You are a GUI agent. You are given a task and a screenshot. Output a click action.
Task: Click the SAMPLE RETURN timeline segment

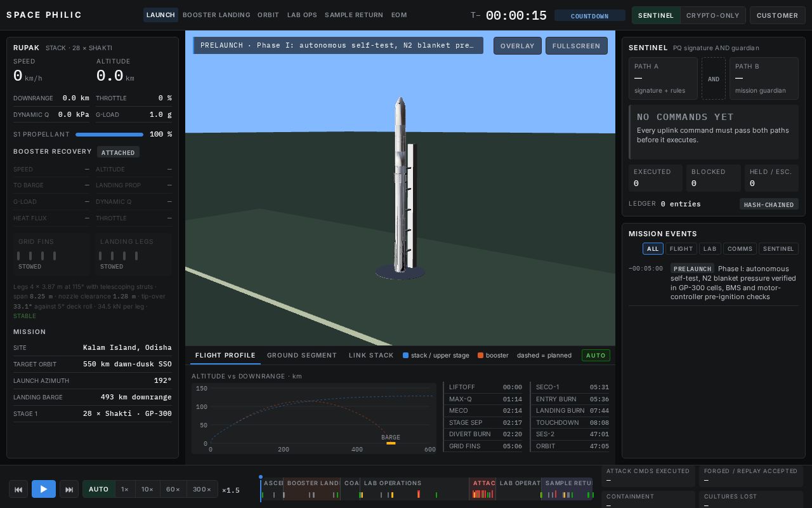point(567,489)
